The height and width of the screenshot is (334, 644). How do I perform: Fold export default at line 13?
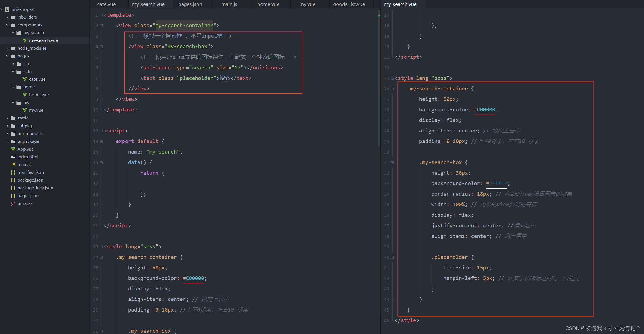pos(101,141)
